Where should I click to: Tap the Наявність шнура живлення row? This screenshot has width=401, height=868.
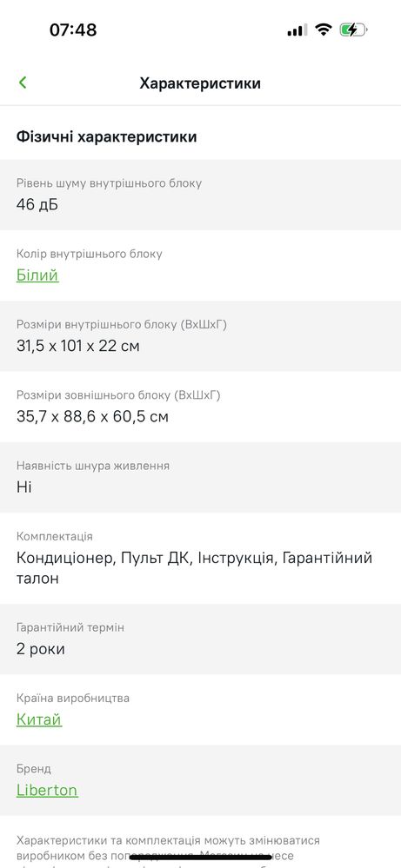point(200,477)
